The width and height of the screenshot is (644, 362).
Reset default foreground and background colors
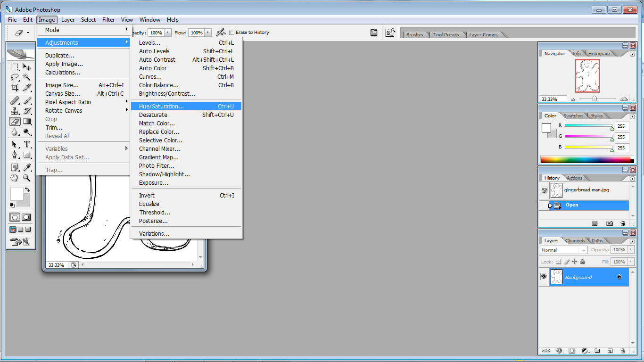[12, 205]
